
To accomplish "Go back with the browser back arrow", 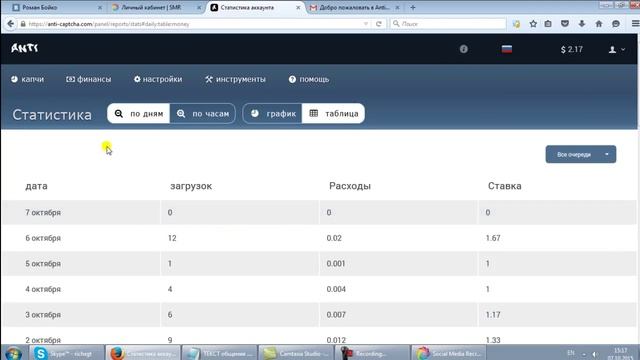I will [x=10, y=24].
